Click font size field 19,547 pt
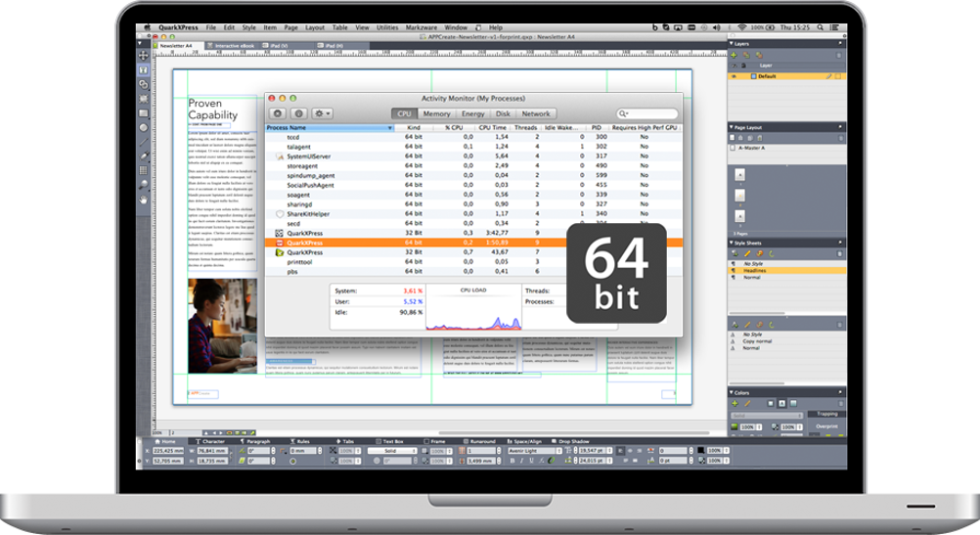 coord(593,451)
